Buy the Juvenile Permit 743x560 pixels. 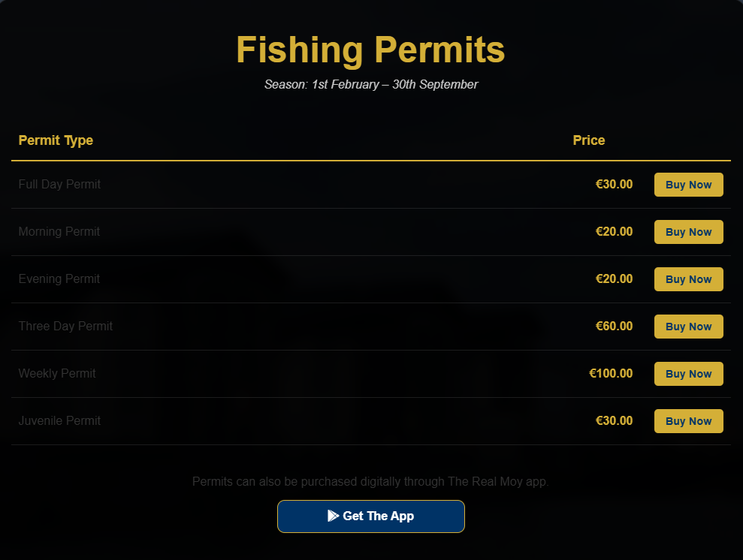point(688,421)
